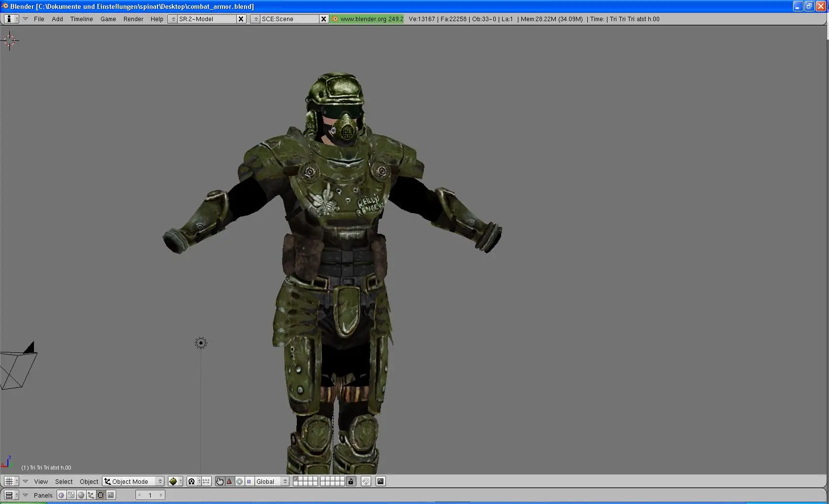Click the Mem:28.22M memory stat text

click(551, 19)
